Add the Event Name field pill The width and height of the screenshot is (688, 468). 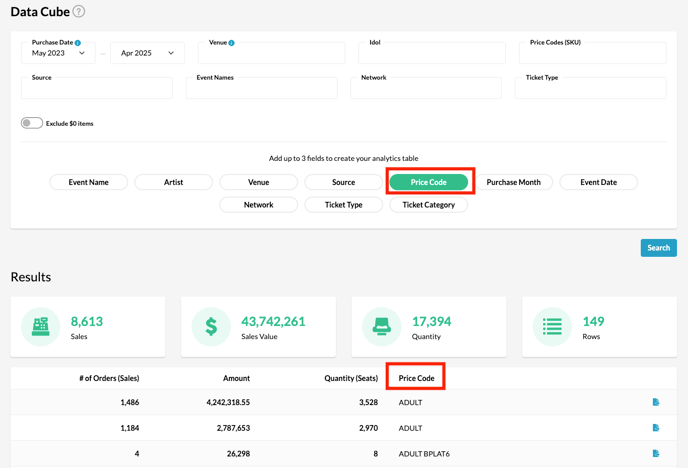coord(89,182)
